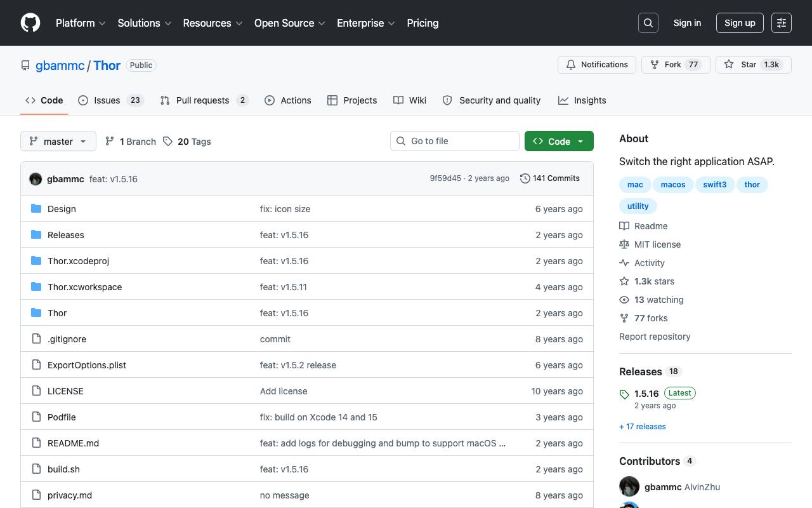Click the swift3 topic tag
The width and height of the screenshot is (812, 508).
715,185
